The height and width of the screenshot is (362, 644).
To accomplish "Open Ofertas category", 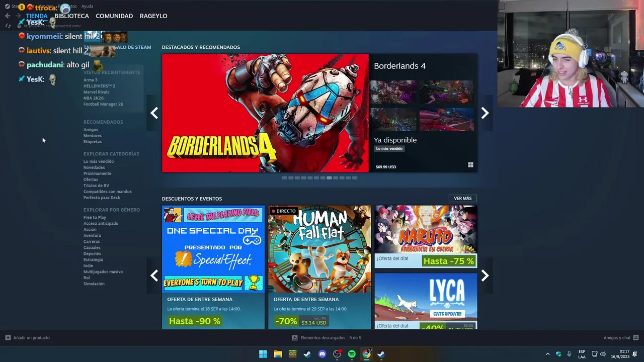I will [91, 179].
